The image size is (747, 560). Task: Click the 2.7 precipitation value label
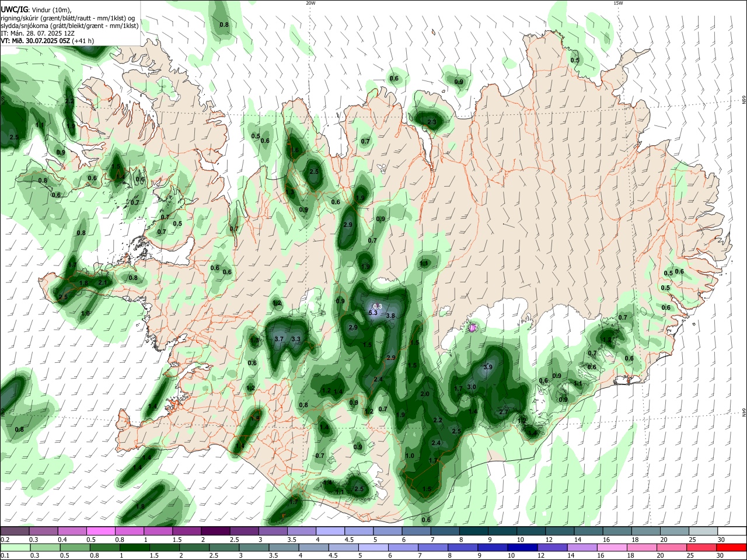(504, 411)
